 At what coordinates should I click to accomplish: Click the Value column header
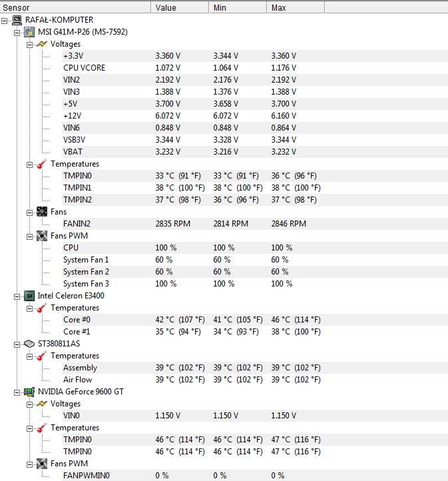tap(180, 7)
